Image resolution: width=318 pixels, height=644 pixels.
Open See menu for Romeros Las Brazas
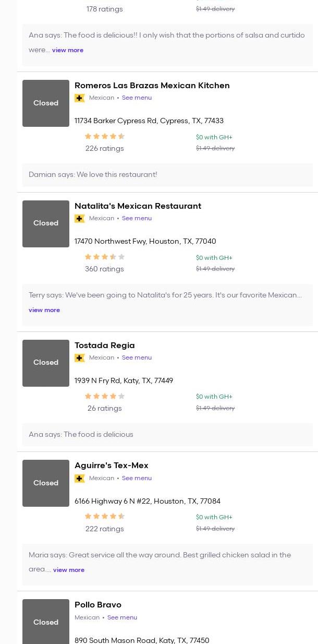(x=137, y=98)
